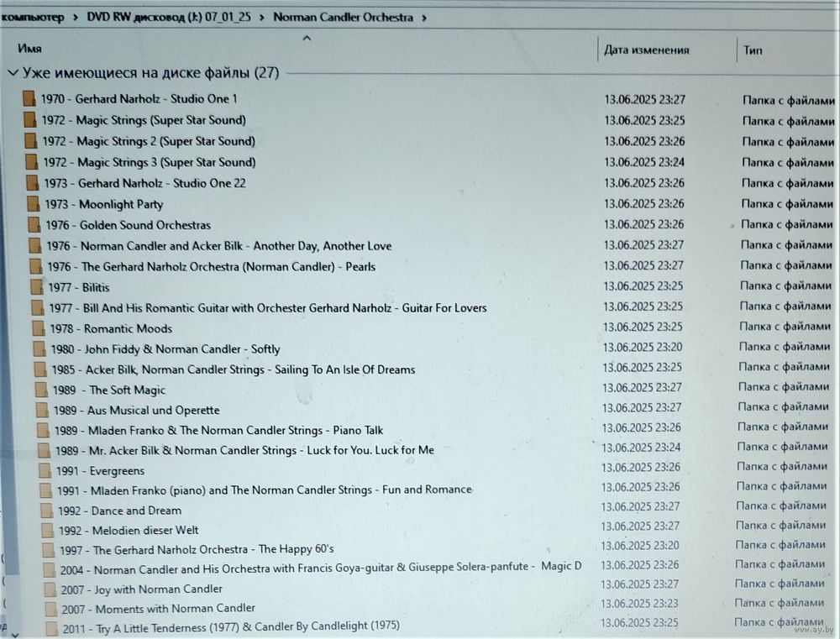Click folder icon of Luck for You. Luck for Me
840x639 pixels.
[44, 450]
